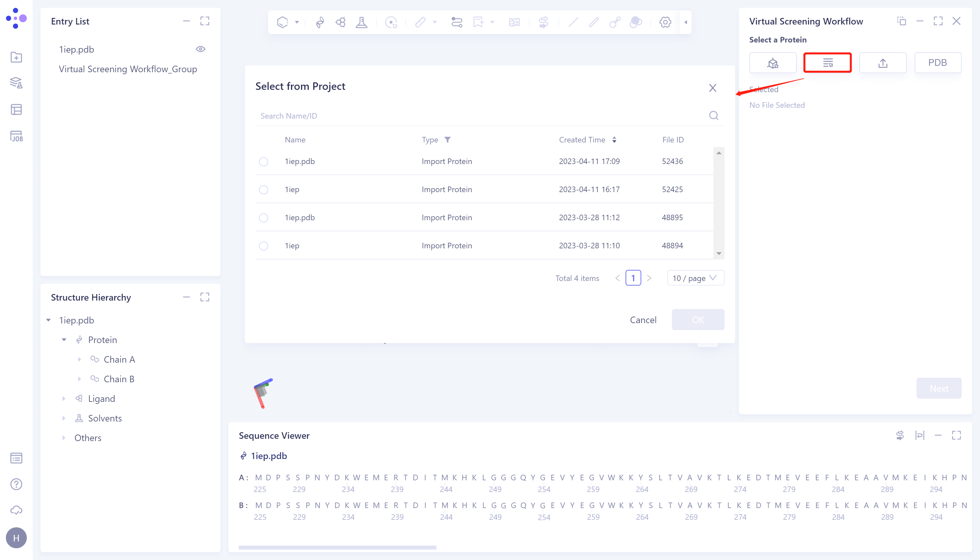
Task: Toggle visibility of 1iep.pdb in Entry List
Action: click(x=201, y=49)
